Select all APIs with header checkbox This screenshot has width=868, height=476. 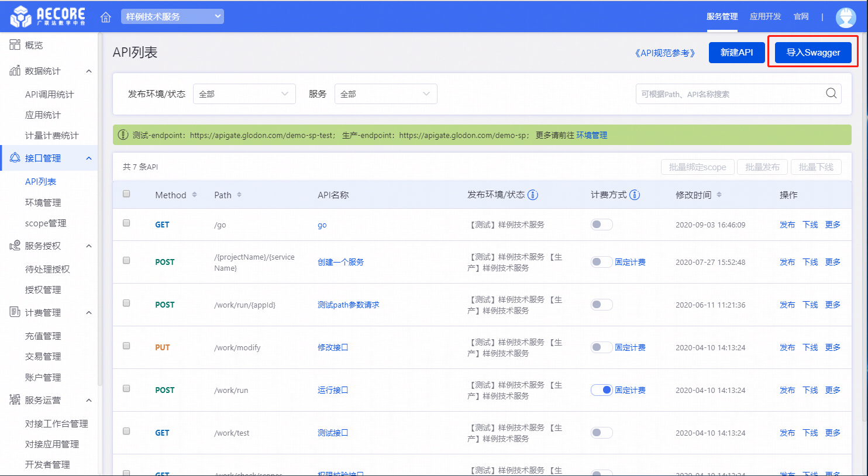126,194
